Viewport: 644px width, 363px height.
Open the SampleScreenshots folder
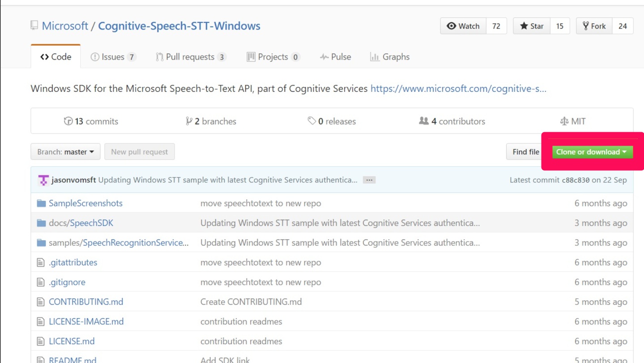tap(85, 203)
